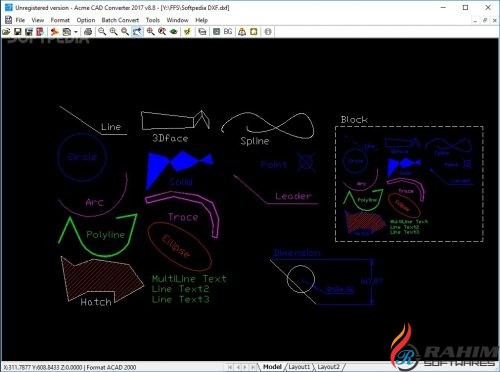This screenshot has width=500, height=372.
Task: Click the yellow square note icon
Action: pyautogui.click(x=254, y=32)
